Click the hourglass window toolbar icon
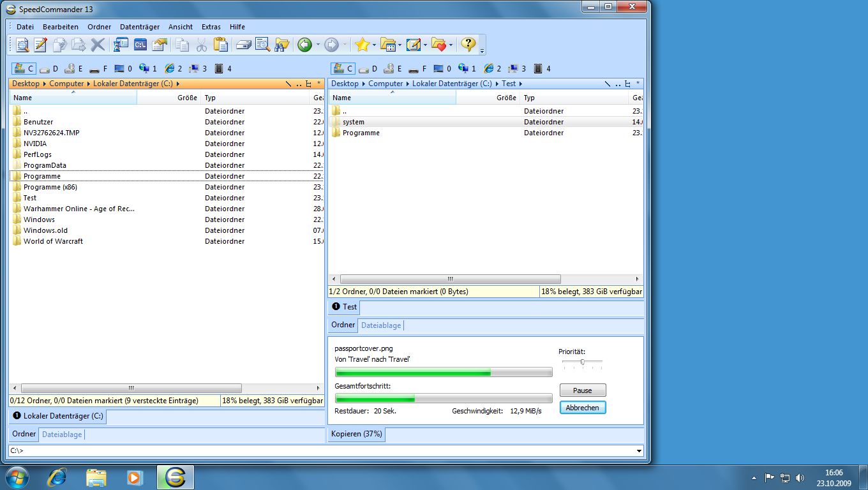 point(121,45)
